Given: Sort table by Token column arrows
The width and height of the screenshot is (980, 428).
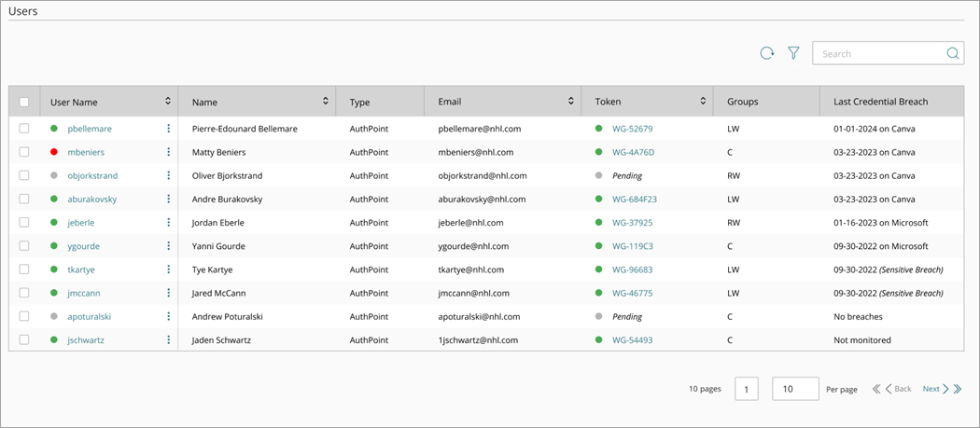Looking at the screenshot, I should tap(703, 102).
